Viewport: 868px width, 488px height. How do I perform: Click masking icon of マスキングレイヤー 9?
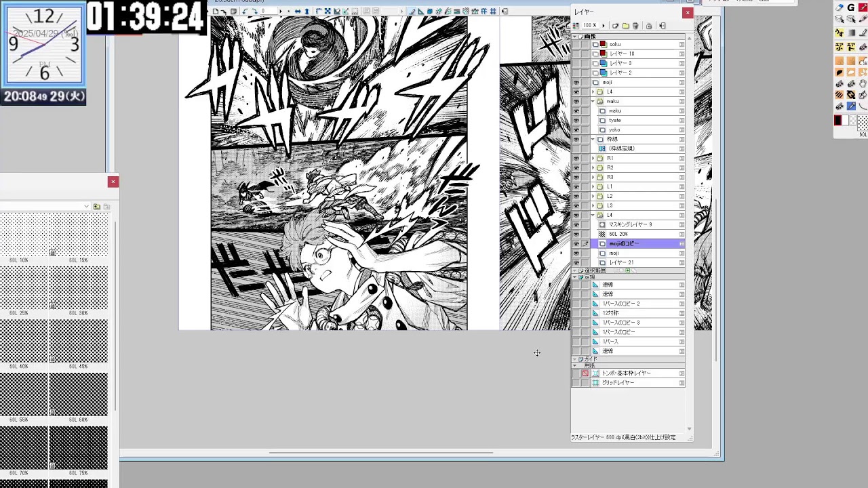tap(602, 224)
